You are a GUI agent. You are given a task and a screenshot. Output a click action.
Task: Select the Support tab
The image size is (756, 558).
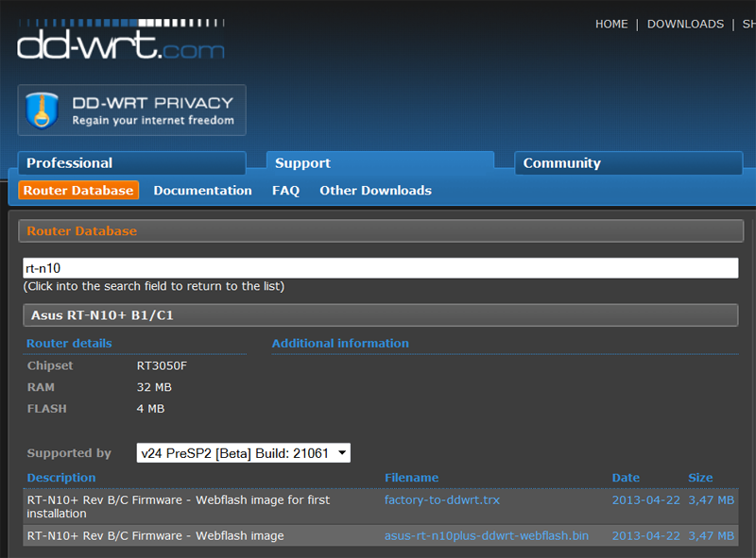[x=380, y=163]
